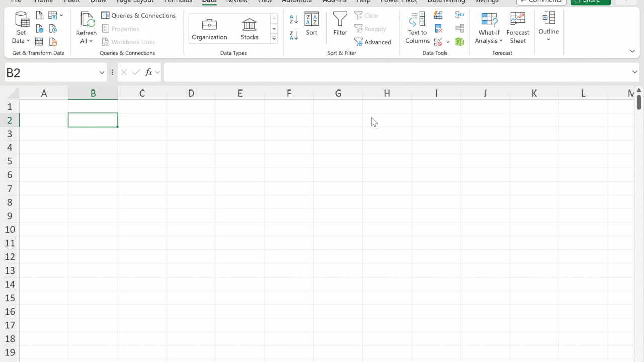Click the From Web icon

[x=40, y=29]
